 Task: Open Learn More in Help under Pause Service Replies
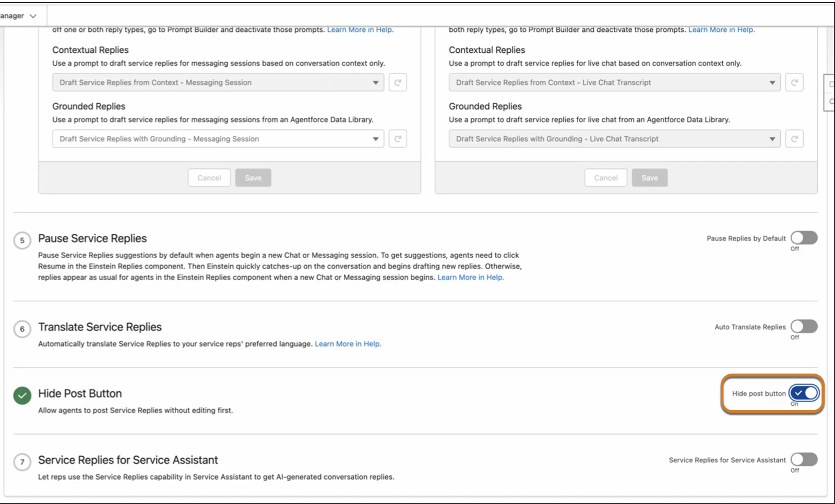click(x=471, y=278)
